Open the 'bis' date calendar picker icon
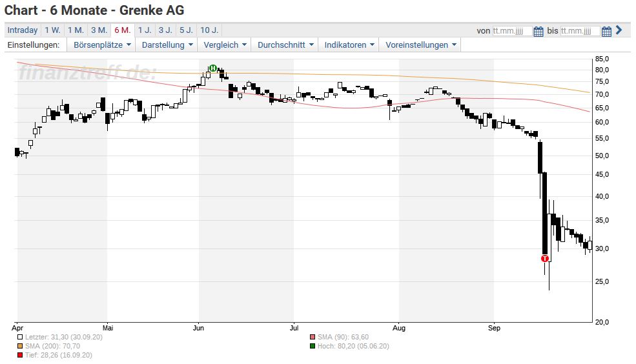The image size is (636, 364). click(x=606, y=31)
